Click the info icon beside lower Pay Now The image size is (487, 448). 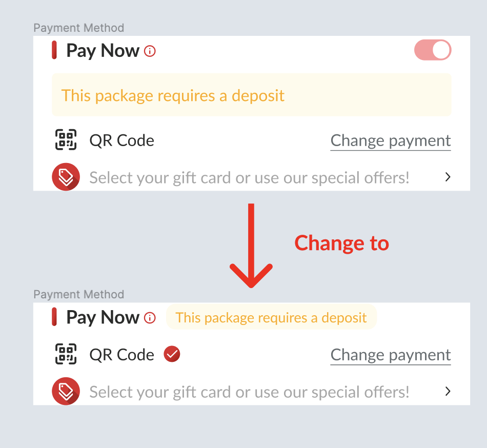tap(150, 318)
